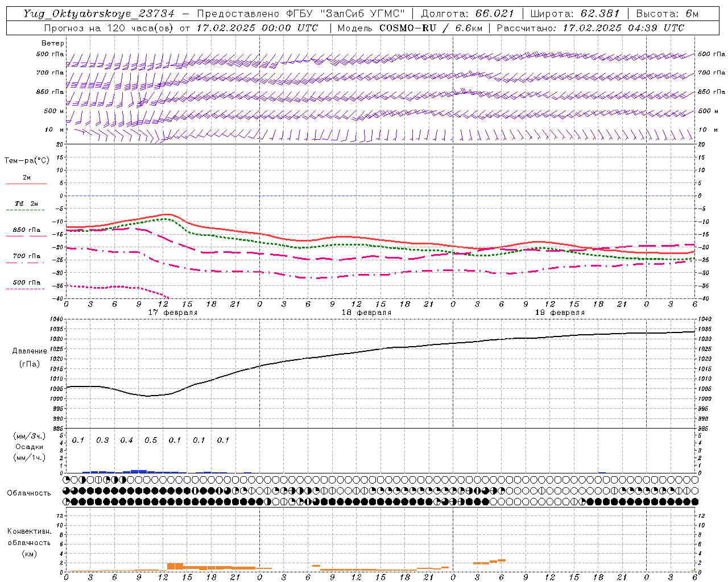728x582 pixels.
Task: Click the blue precipitation bars near 9 hours
Action: (x=139, y=471)
